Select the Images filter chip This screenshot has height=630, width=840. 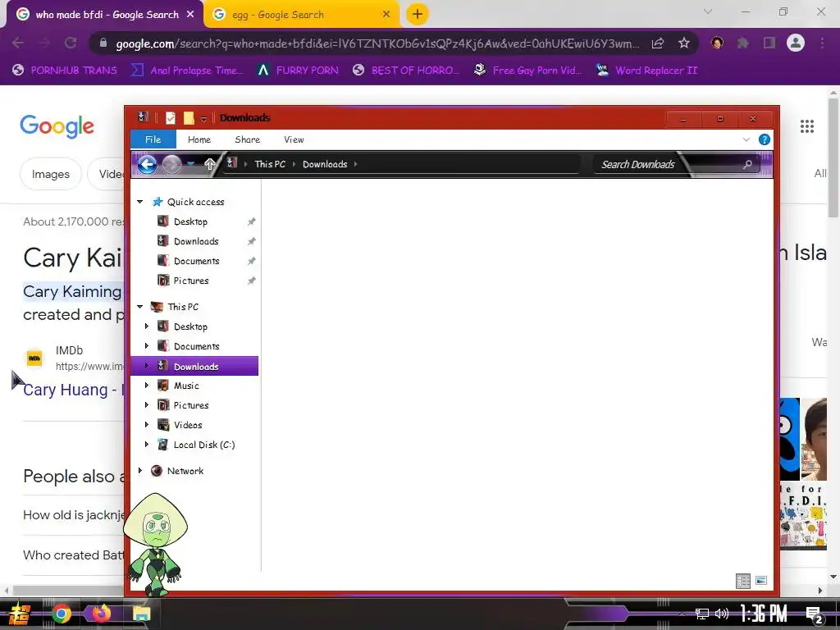[x=50, y=174]
